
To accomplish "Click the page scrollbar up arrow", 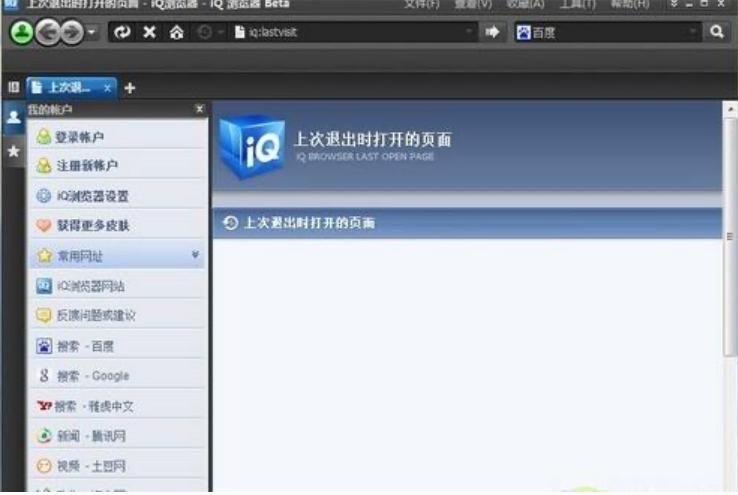I will pos(730,109).
